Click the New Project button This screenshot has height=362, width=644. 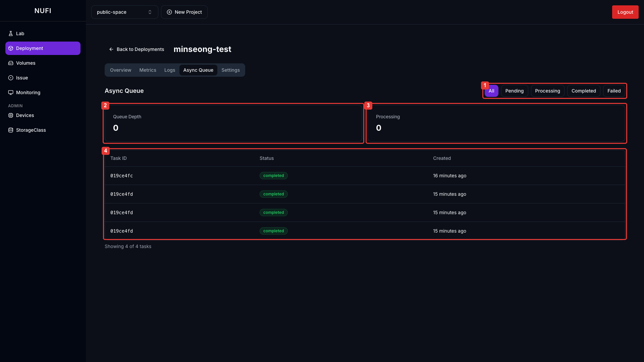pyautogui.click(x=184, y=12)
